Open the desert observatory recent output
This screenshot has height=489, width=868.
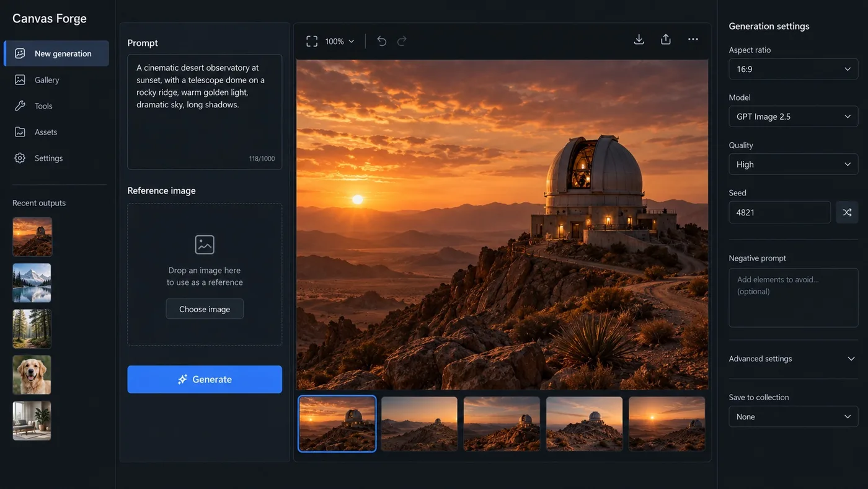click(32, 236)
